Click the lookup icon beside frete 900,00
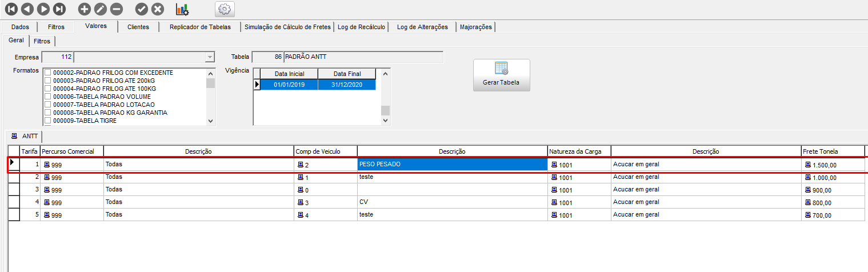Screen dimensions: 868x272 808,190
